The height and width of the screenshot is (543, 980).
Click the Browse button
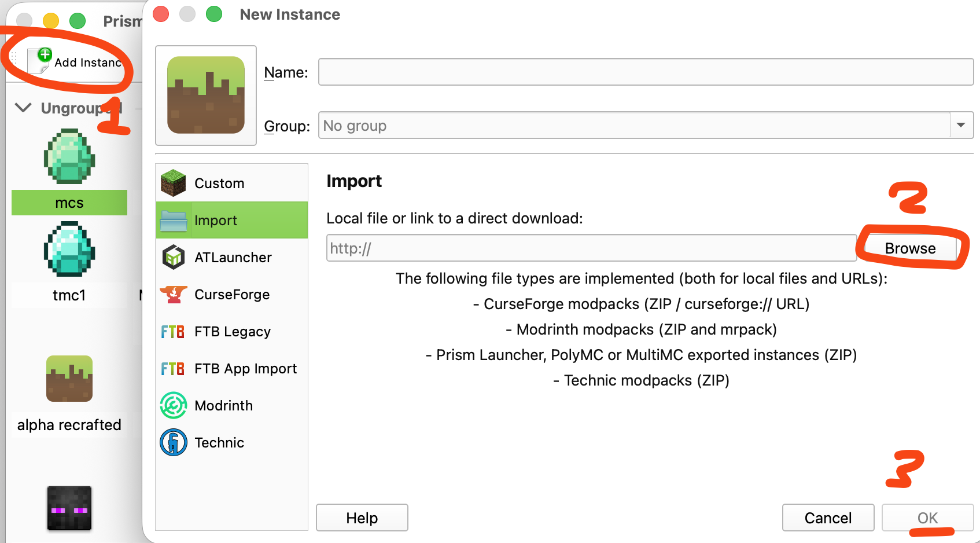(x=910, y=248)
